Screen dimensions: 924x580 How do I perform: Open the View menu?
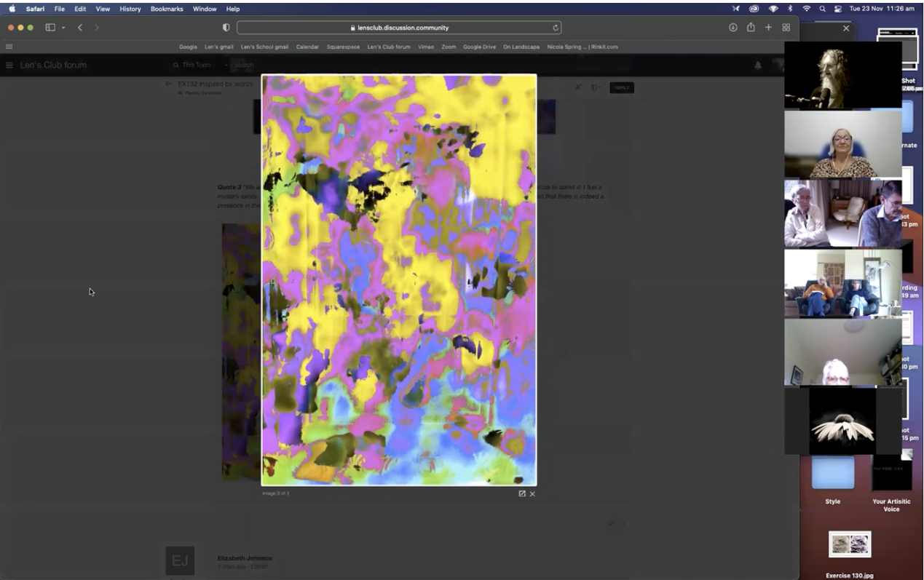point(103,9)
